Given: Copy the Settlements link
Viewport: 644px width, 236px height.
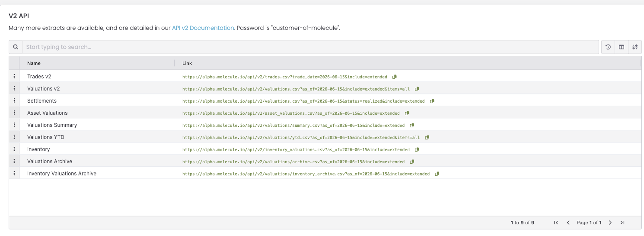Looking at the screenshot, I should (x=432, y=101).
